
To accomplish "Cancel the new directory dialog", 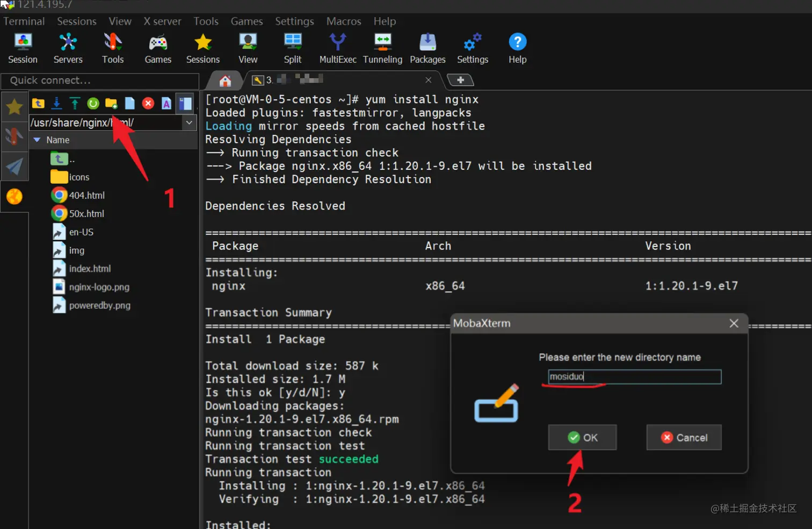I will [684, 437].
